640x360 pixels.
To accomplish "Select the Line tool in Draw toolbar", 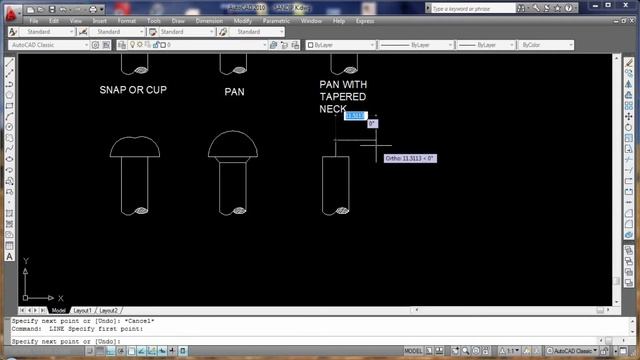I will 10,63.
